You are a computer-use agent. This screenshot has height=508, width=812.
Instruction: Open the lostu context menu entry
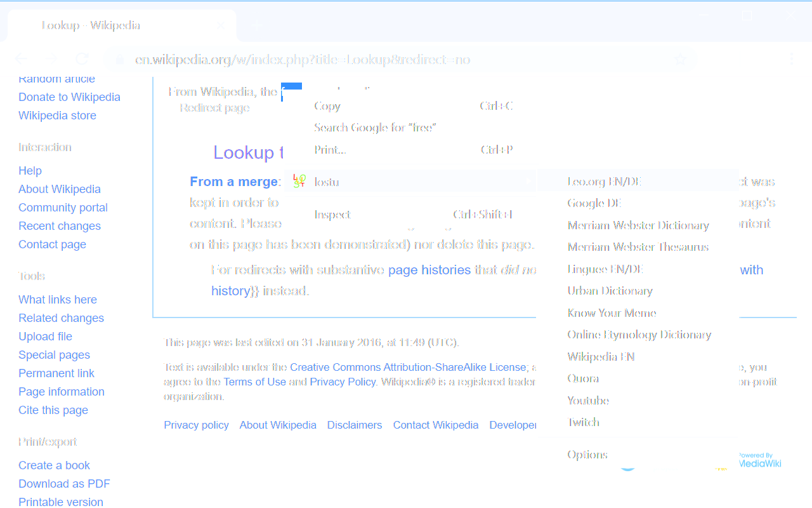click(409, 182)
